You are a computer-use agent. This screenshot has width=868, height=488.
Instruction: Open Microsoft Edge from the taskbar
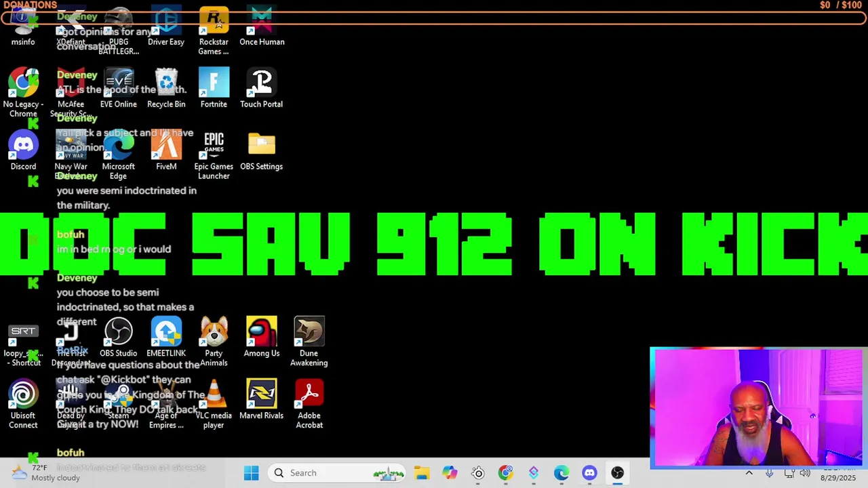(561, 473)
